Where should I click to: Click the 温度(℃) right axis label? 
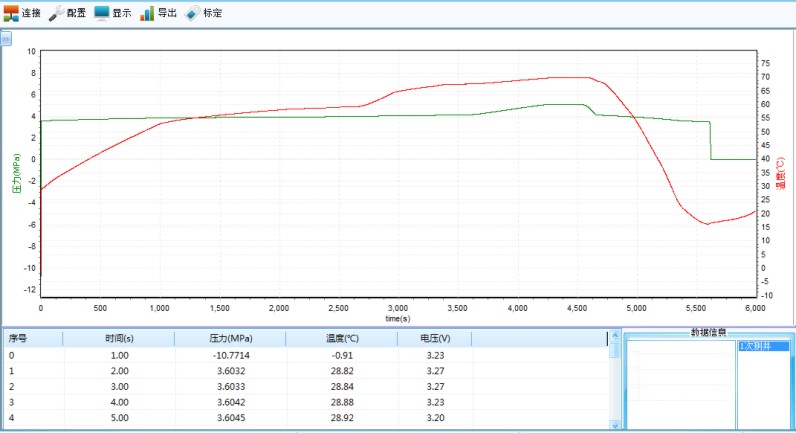[781, 173]
